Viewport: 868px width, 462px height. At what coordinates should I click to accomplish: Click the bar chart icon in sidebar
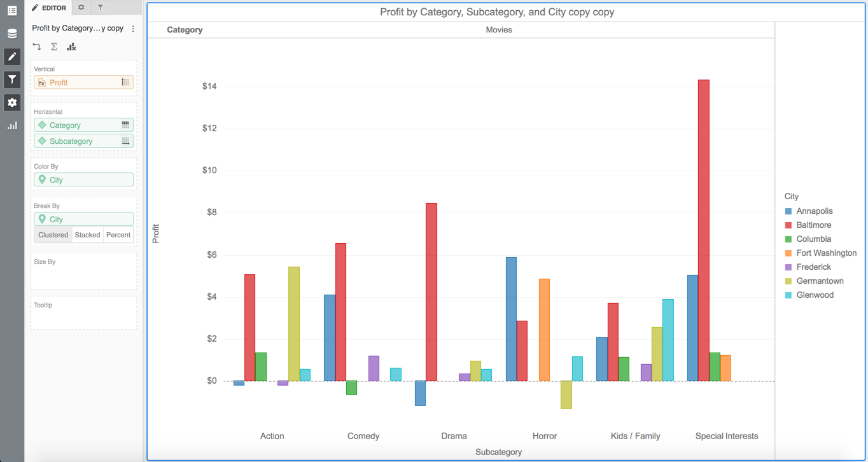pos(12,125)
